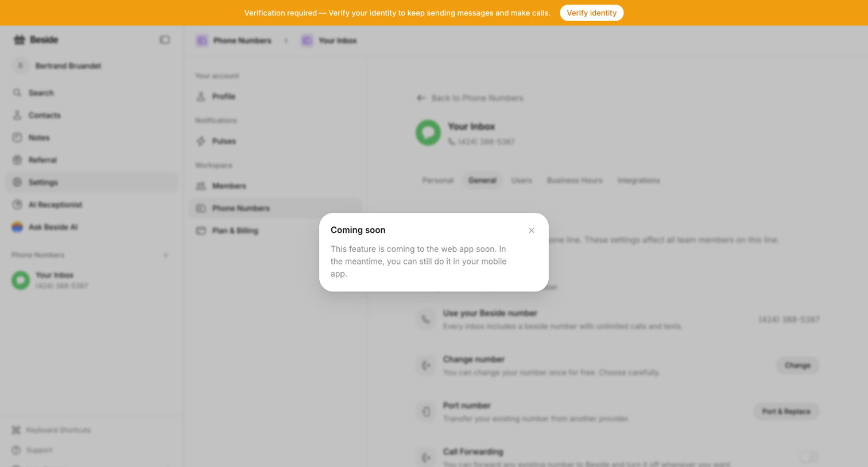Open Support link in sidebar
The width and height of the screenshot is (868, 467).
point(32,450)
